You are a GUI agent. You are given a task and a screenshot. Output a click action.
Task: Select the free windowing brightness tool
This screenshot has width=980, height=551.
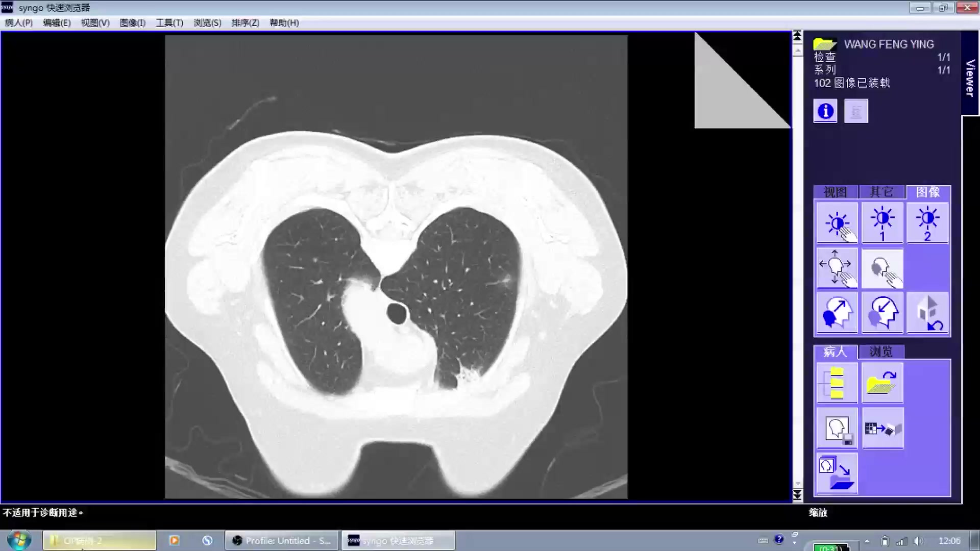837,223
